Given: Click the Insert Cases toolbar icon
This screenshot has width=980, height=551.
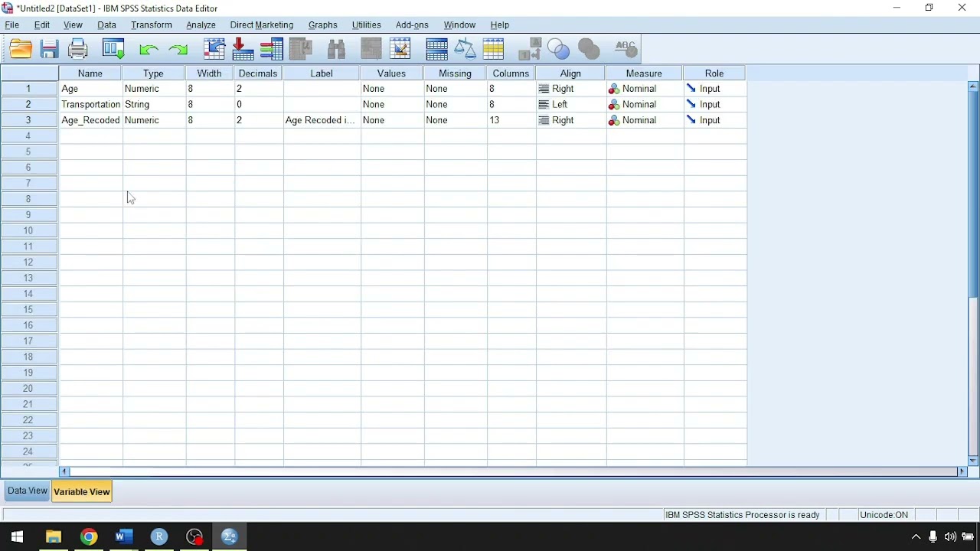Looking at the screenshot, I should point(371,50).
